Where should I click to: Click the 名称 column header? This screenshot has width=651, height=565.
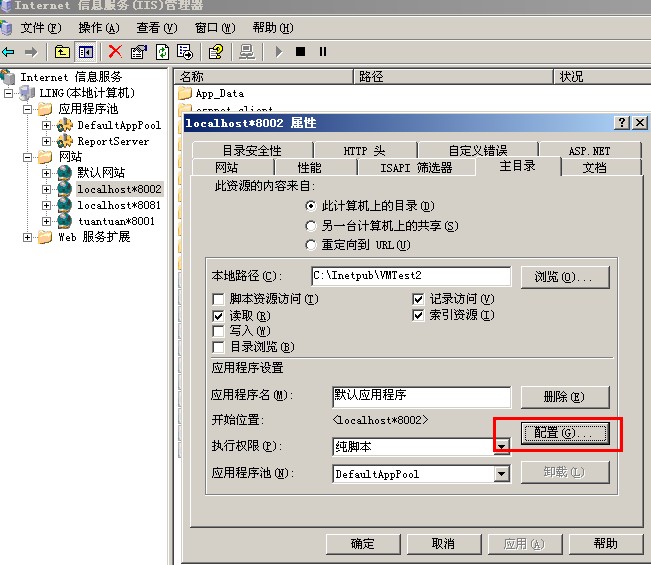point(264,76)
